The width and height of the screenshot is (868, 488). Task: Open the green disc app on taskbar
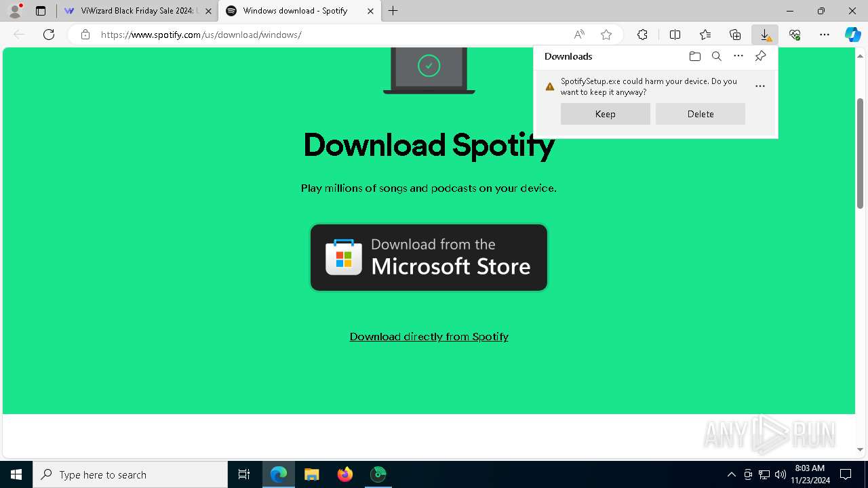(x=378, y=474)
